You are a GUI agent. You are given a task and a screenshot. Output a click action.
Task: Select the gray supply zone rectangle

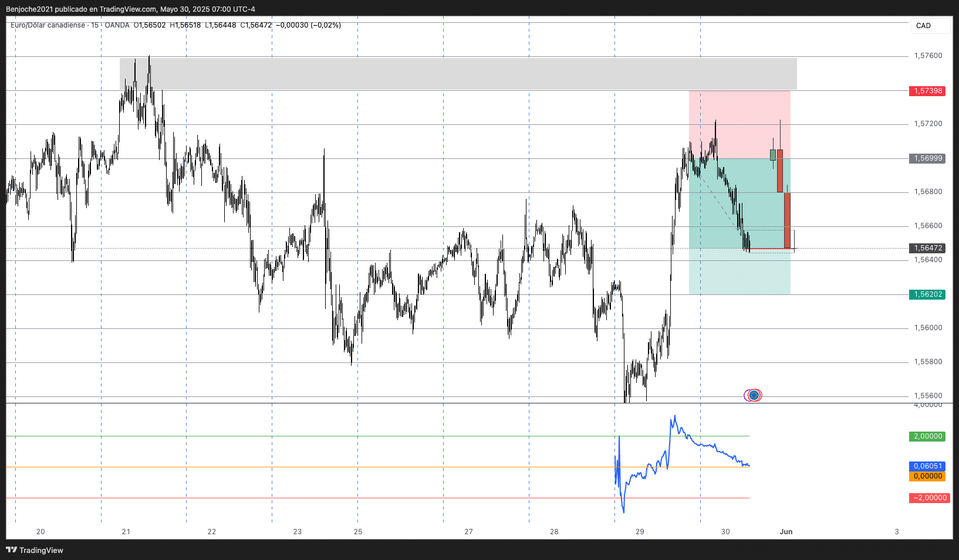[x=458, y=74]
